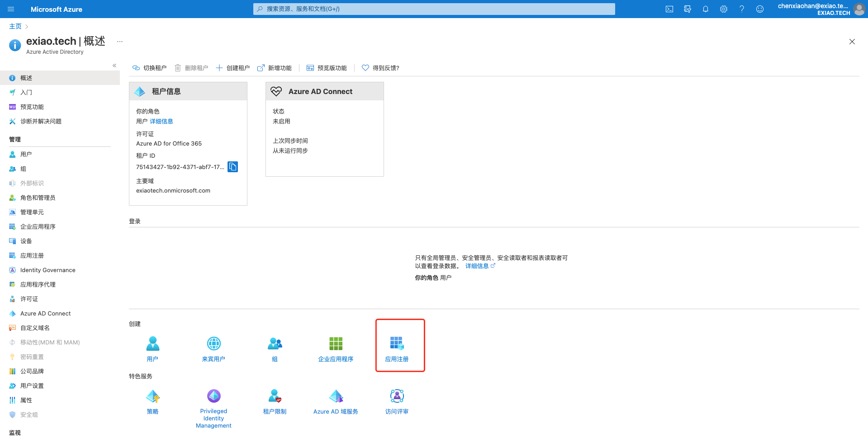Click the 来宾用户 create tile icon
This screenshot has width=868, height=438.
[214, 344]
